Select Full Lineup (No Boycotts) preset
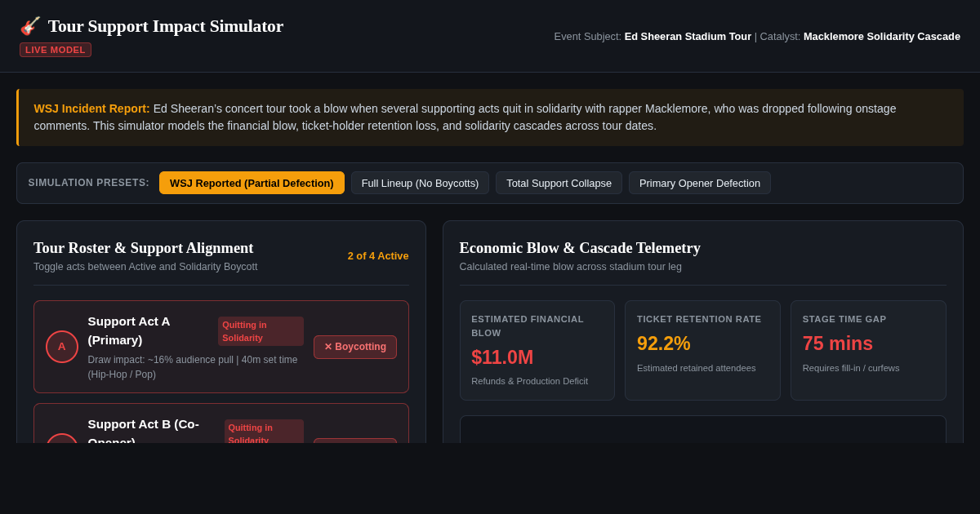Screen dimensions: 980x514 pos(420,183)
